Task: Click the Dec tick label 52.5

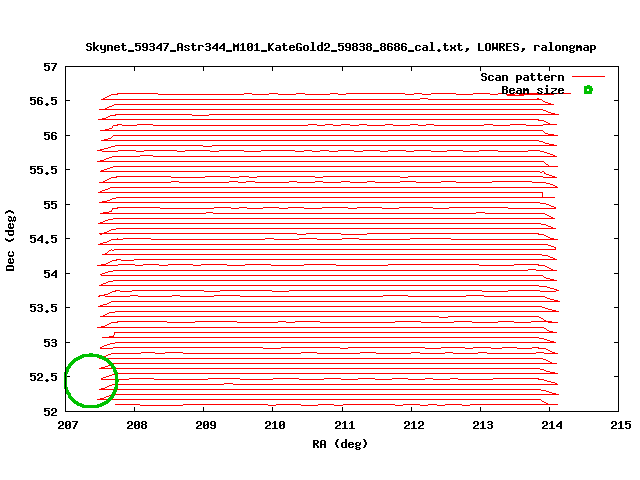Action: click(43, 377)
